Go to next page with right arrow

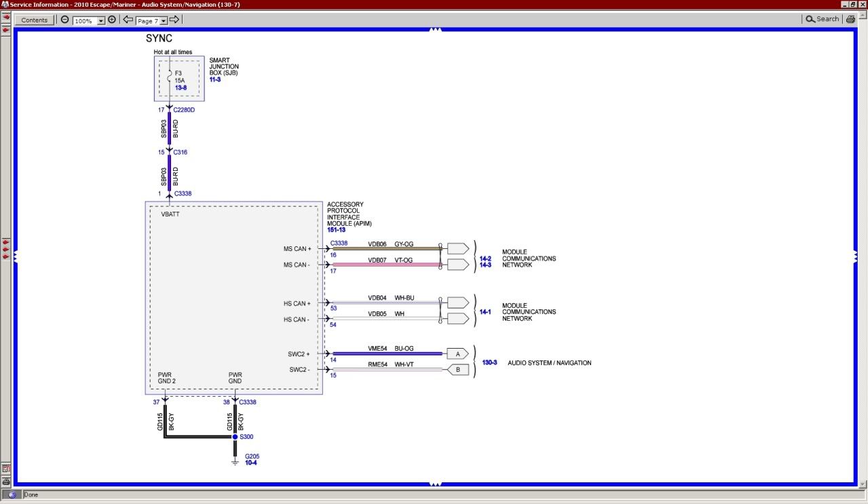click(174, 20)
